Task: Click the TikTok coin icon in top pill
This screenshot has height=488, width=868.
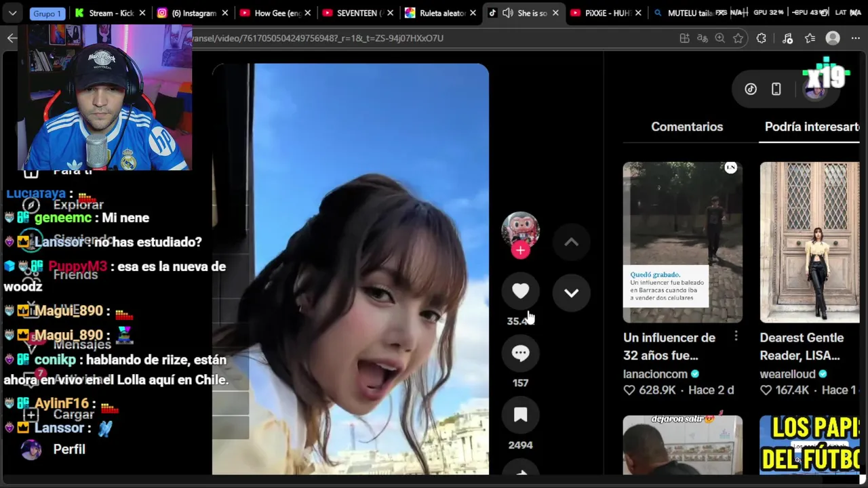Action: (751, 89)
